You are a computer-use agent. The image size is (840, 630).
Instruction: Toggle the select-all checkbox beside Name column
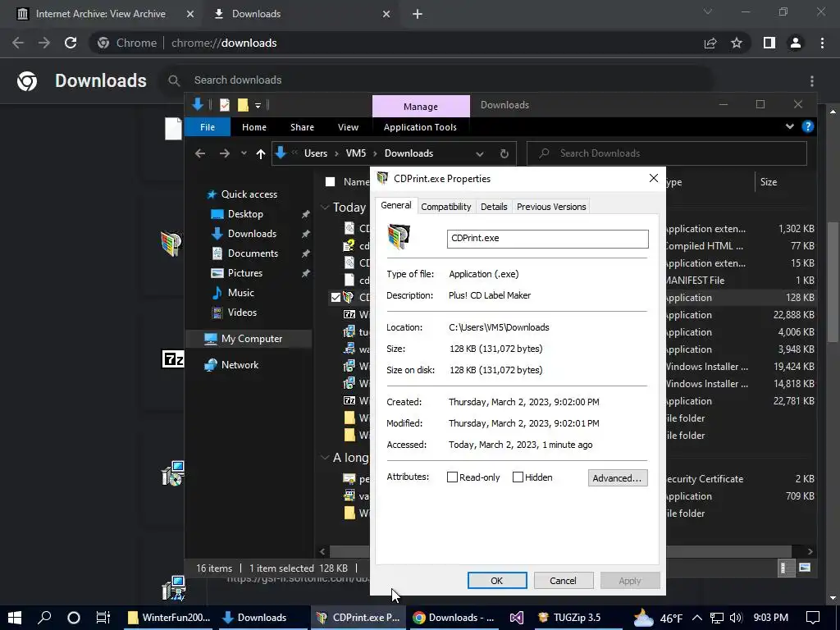(330, 182)
